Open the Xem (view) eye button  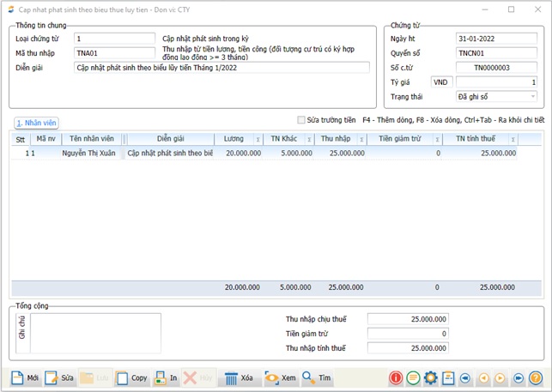pos(281,377)
